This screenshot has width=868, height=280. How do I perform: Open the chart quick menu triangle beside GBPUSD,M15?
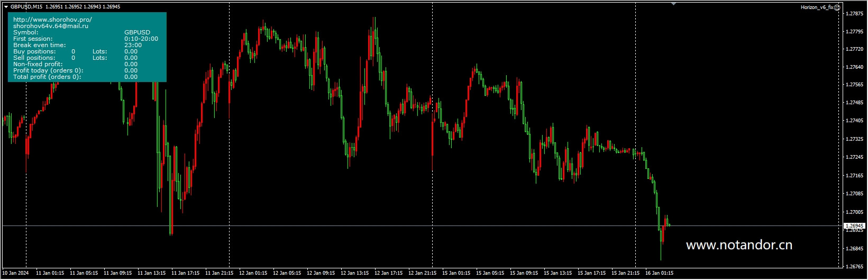[6, 7]
